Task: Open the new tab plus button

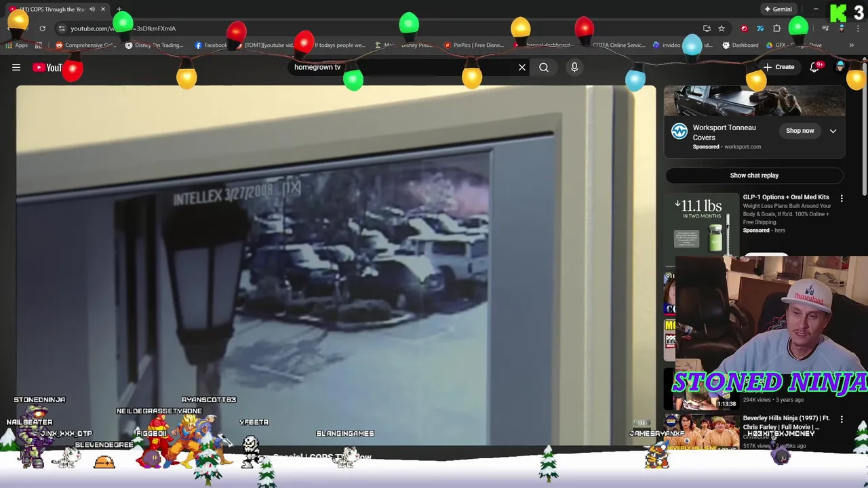Action: 119,9
